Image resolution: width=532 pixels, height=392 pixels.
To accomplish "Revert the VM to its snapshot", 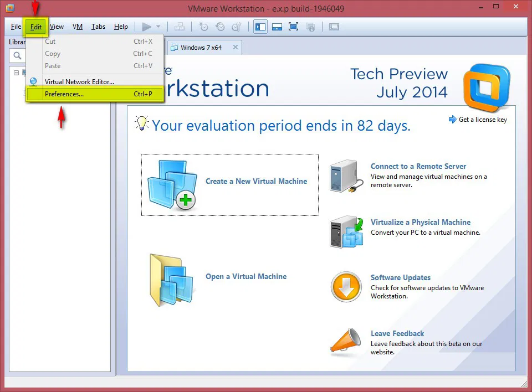I will (219, 26).
